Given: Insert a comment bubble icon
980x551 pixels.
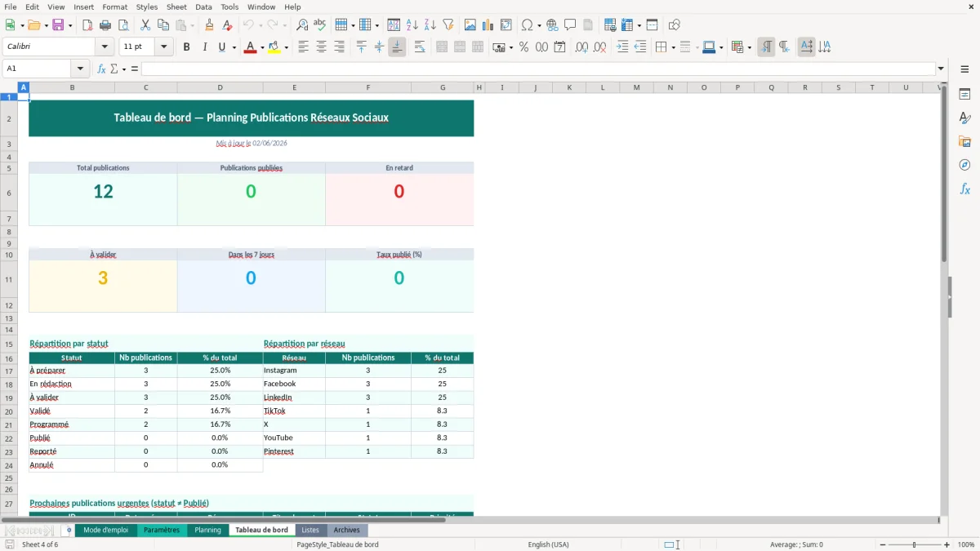Looking at the screenshot, I should click(571, 25).
